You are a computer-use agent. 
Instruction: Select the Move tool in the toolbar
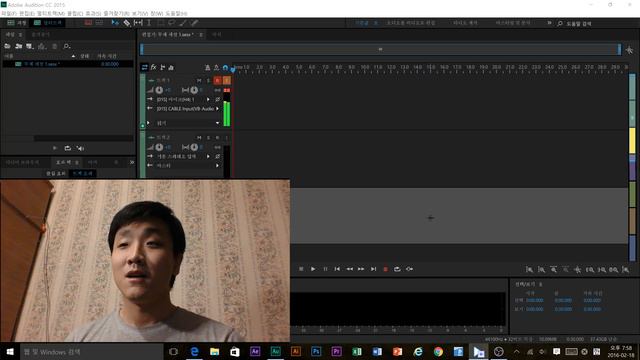115,23
